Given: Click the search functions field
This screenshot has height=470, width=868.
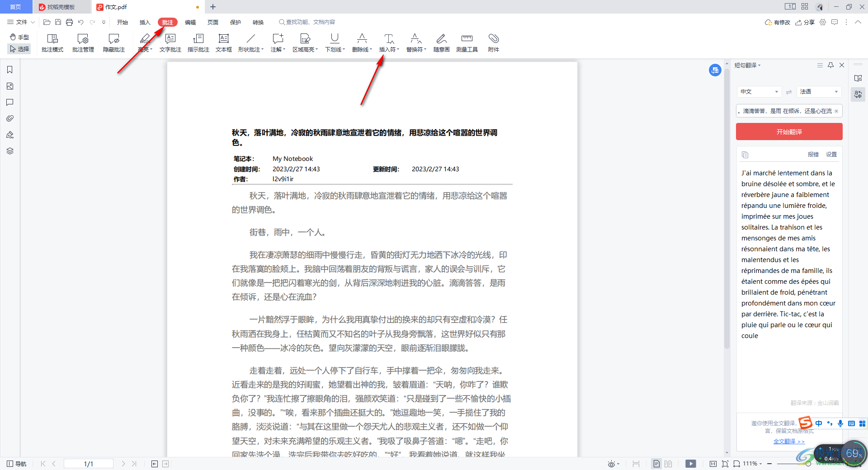Looking at the screenshot, I should (x=307, y=22).
